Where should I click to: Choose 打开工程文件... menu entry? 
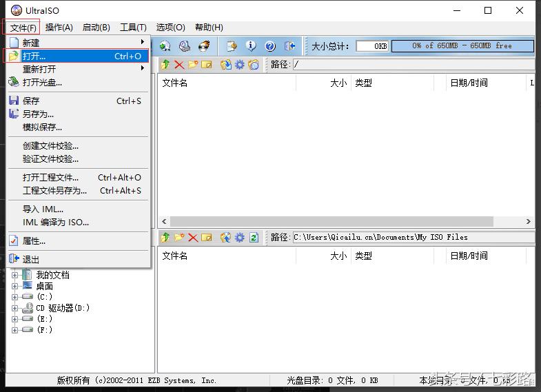click(x=78, y=178)
